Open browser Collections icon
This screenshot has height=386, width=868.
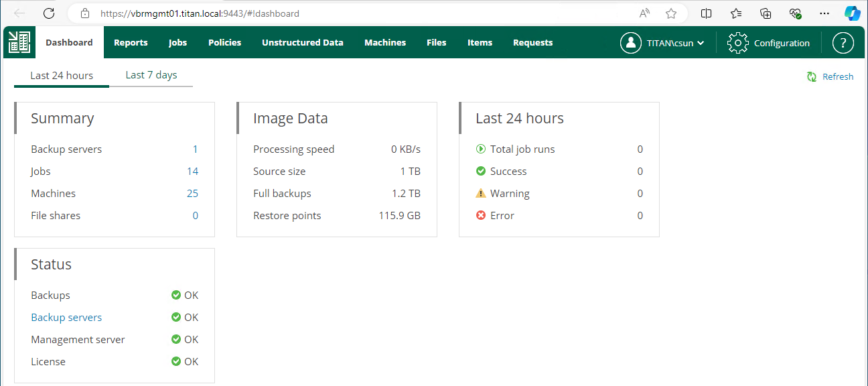pos(766,13)
